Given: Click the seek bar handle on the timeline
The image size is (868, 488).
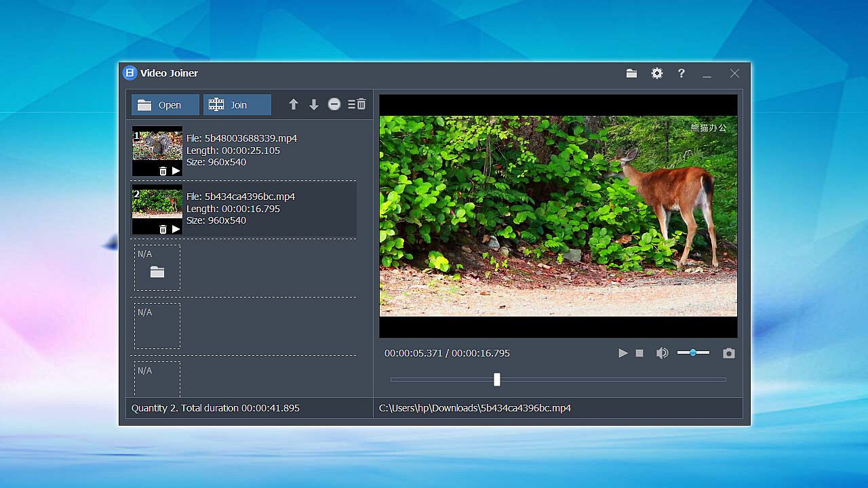Looking at the screenshot, I should (497, 380).
